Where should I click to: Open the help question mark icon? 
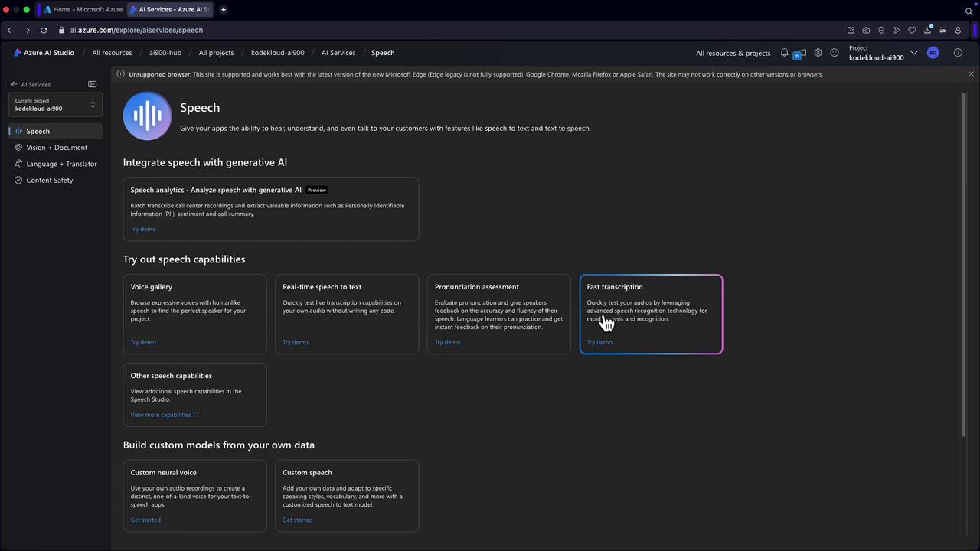pos(958,53)
